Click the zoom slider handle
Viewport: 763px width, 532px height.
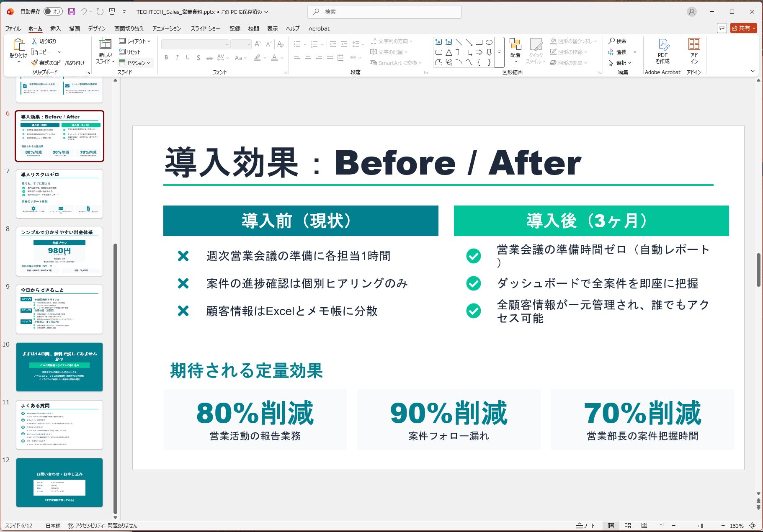702,526
